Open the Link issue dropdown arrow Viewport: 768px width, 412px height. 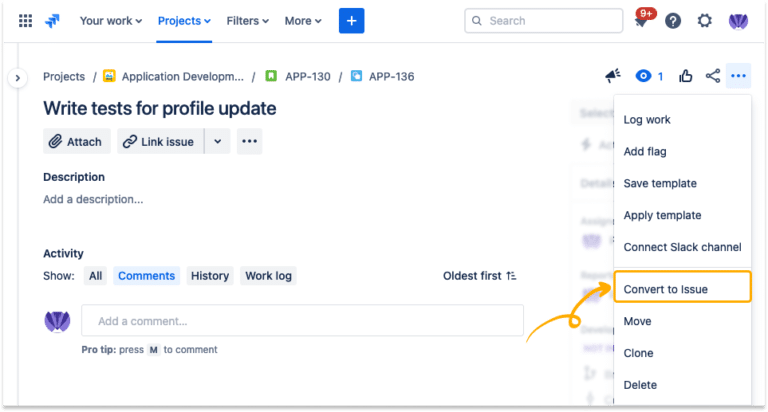217,142
